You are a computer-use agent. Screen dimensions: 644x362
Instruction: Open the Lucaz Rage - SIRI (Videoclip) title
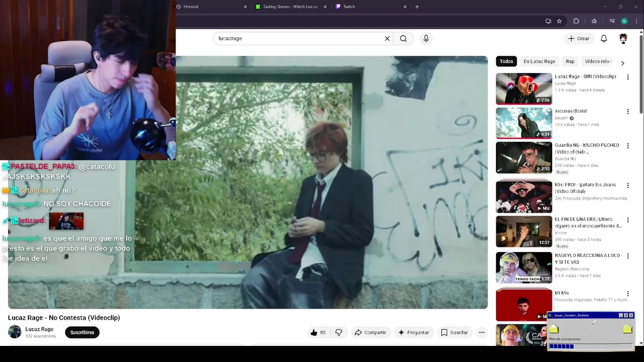[x=585, y=76]
